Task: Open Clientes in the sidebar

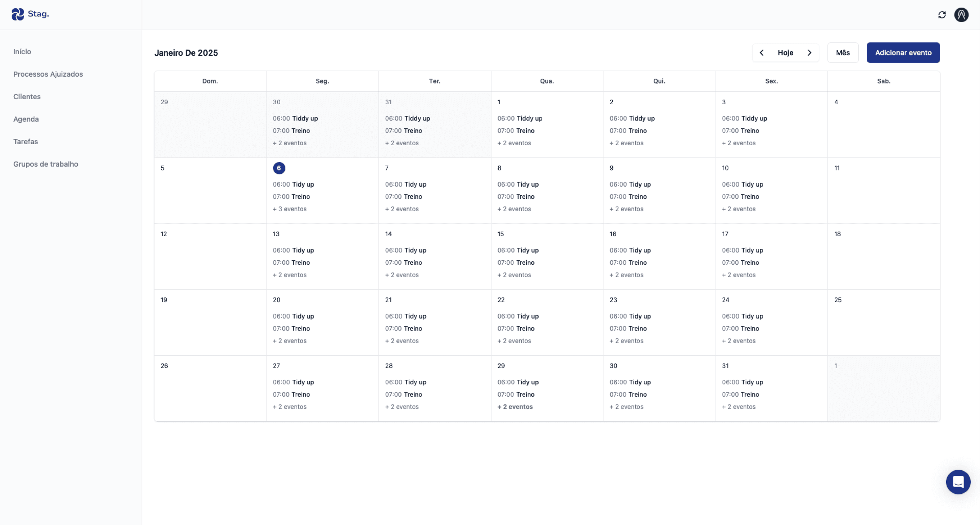Action: 27,97
